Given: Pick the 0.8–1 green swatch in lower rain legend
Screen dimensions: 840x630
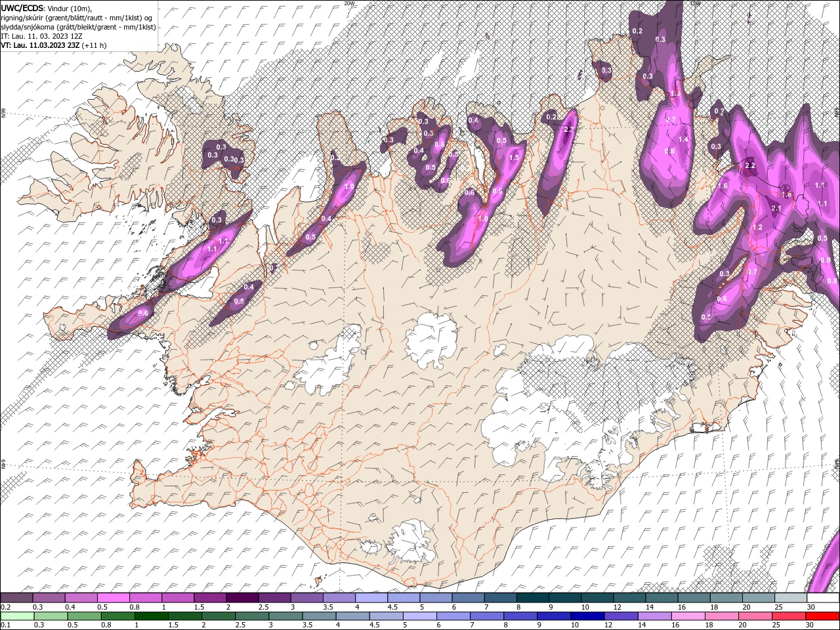Looking at the screenshot, I should [117, 616].
